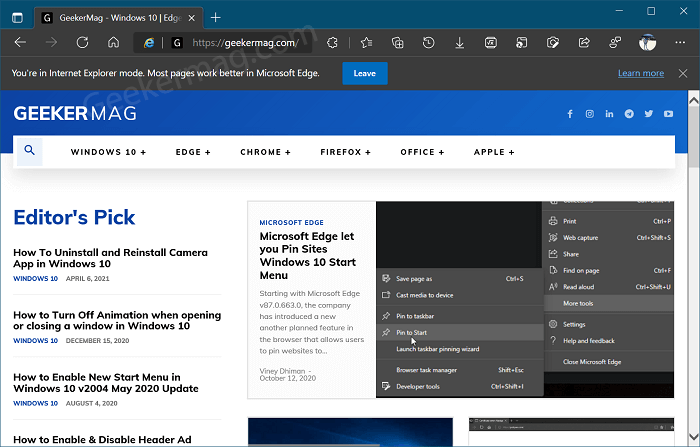Screen dimensions: 700x447
Task: Open the home page via the Home icon
Action: 113,42
